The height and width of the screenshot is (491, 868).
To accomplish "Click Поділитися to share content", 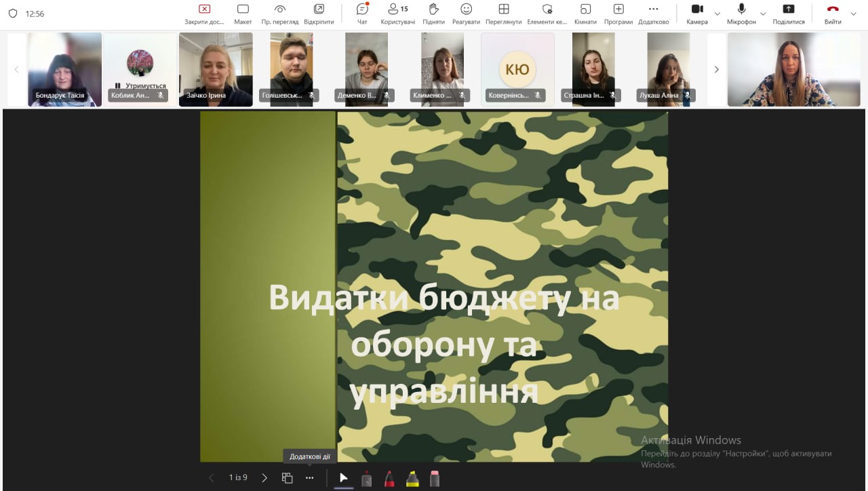I will pos(788,14).
